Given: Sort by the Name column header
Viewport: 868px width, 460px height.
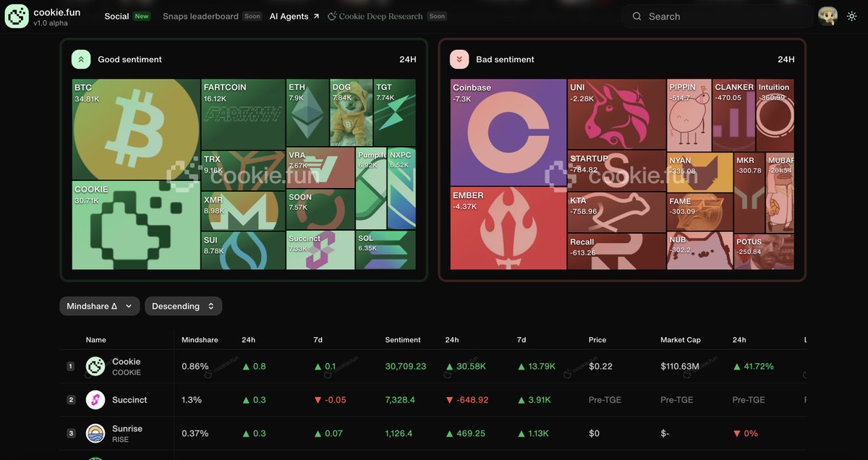Looking at the screenshot, I should [x=95, y=340].
